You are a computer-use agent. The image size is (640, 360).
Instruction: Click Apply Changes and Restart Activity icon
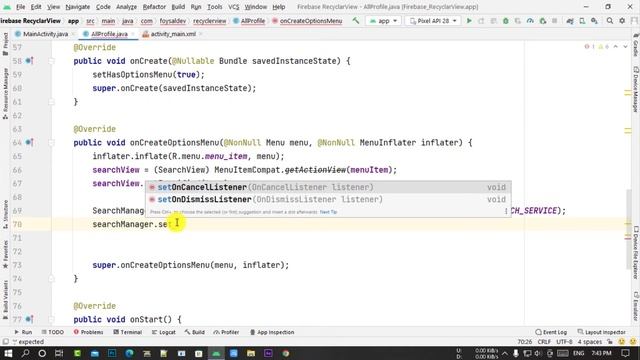(481, 20)
